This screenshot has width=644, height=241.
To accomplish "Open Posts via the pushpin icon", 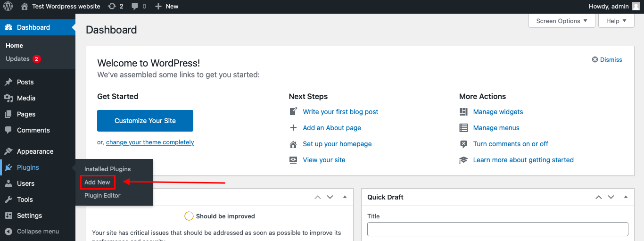I will [x=8, y=82].
